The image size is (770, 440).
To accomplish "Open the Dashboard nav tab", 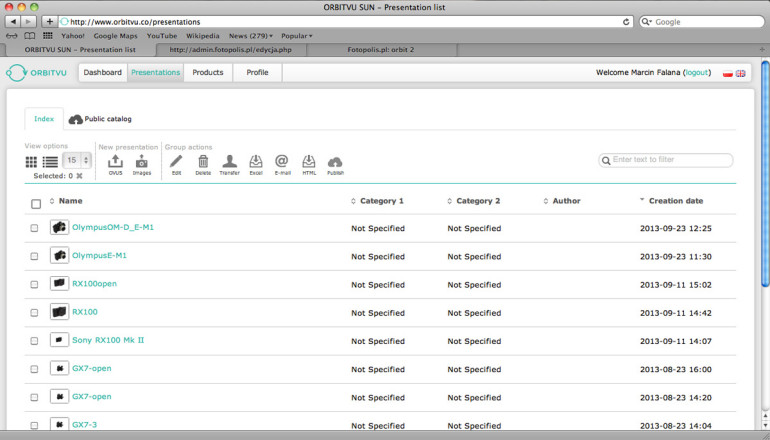I will (x=103, y=73).
